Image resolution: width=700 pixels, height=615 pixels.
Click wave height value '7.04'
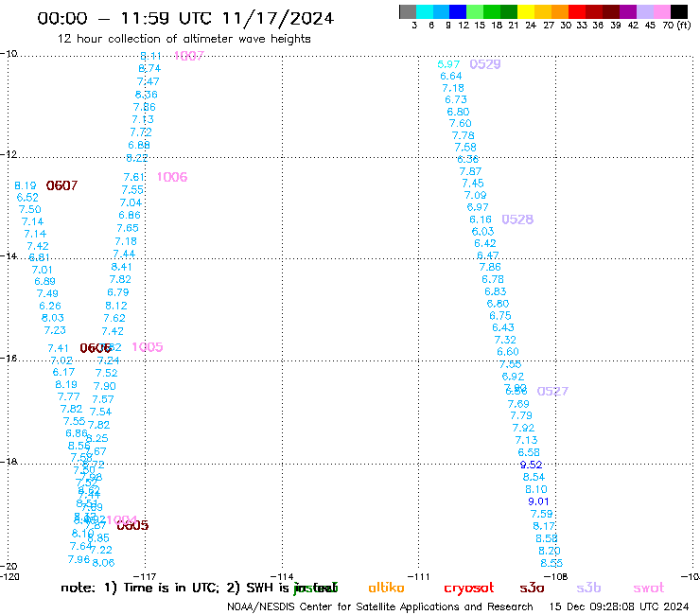point(131,202)
